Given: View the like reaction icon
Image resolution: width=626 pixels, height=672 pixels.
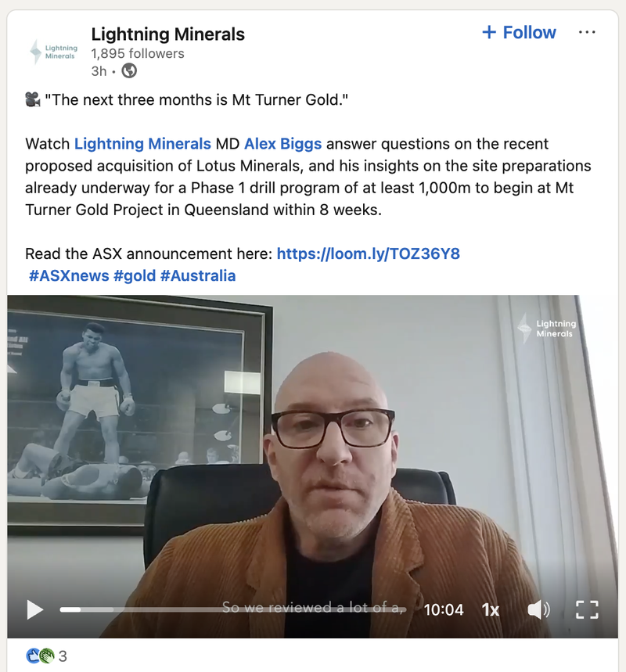Looking at the screenshot, I should pos(33,656).
